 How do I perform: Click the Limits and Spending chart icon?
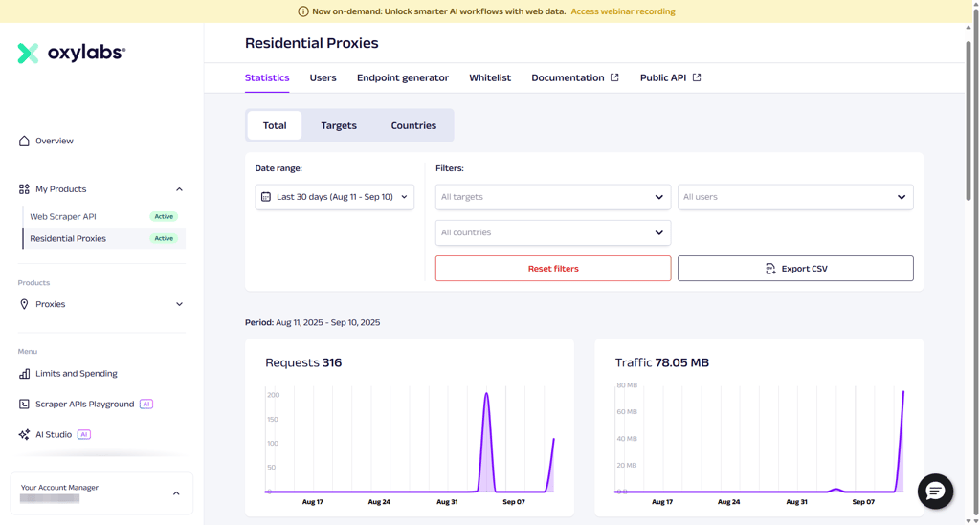pyautogui.click(x=24, y=373)
